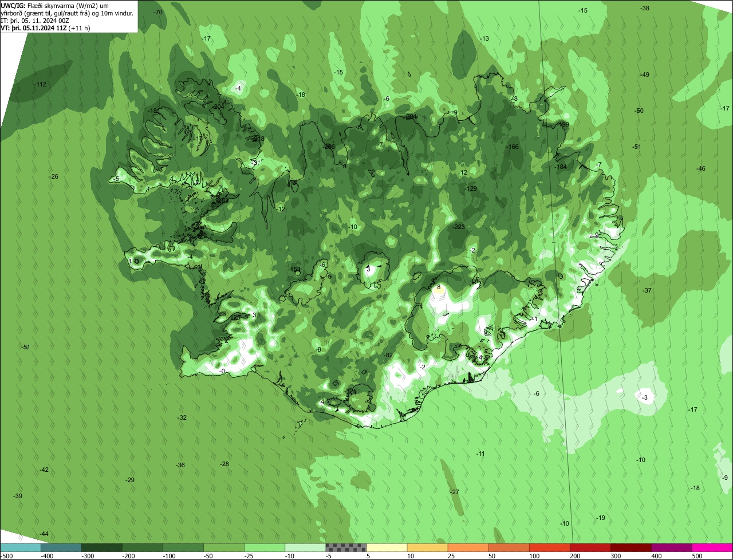Click the darkest green -300 to -200 swatch
This screenshot has height=560, width=733.
pos(101,547)
